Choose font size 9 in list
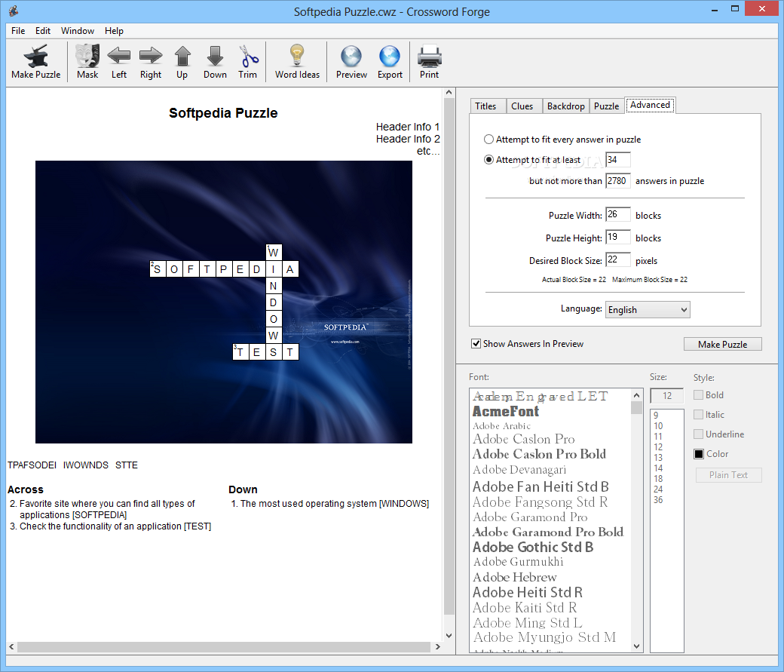The width and height of the screenshot is (784, 672). pos(656,416)
